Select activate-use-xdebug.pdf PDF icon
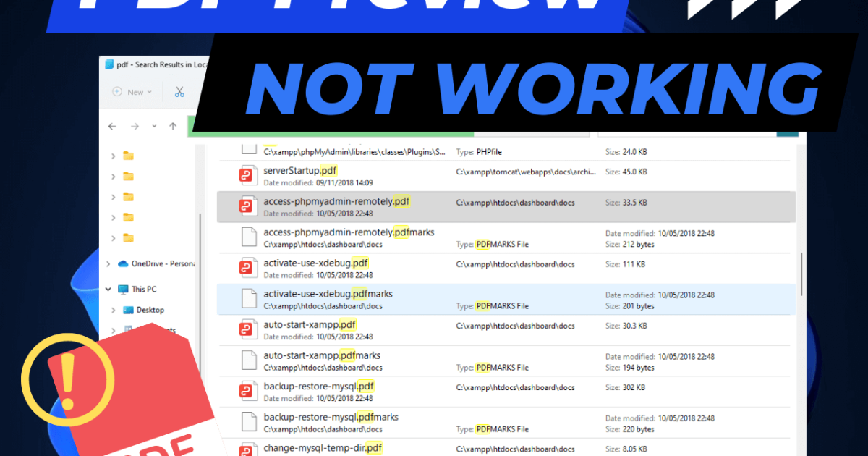Viewport: 868px width, 456px height. [249, 268]
